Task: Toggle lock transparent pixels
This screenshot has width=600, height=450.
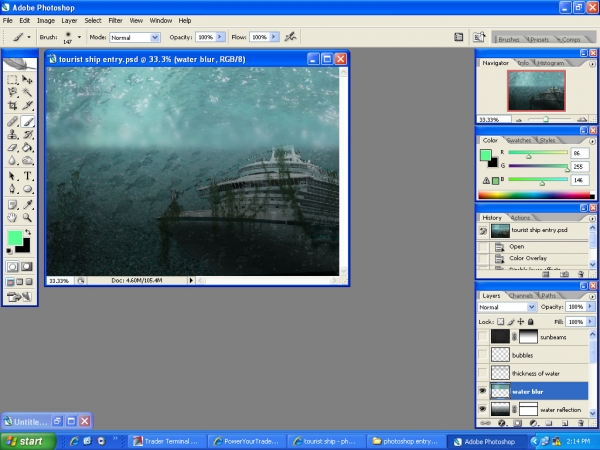Action: coord(501,322)
